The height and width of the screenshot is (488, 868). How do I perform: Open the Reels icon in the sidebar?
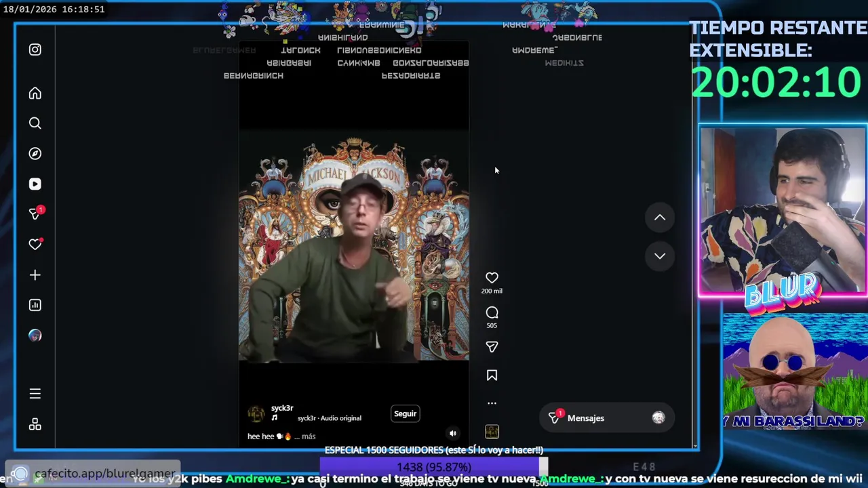coord(35,184)
